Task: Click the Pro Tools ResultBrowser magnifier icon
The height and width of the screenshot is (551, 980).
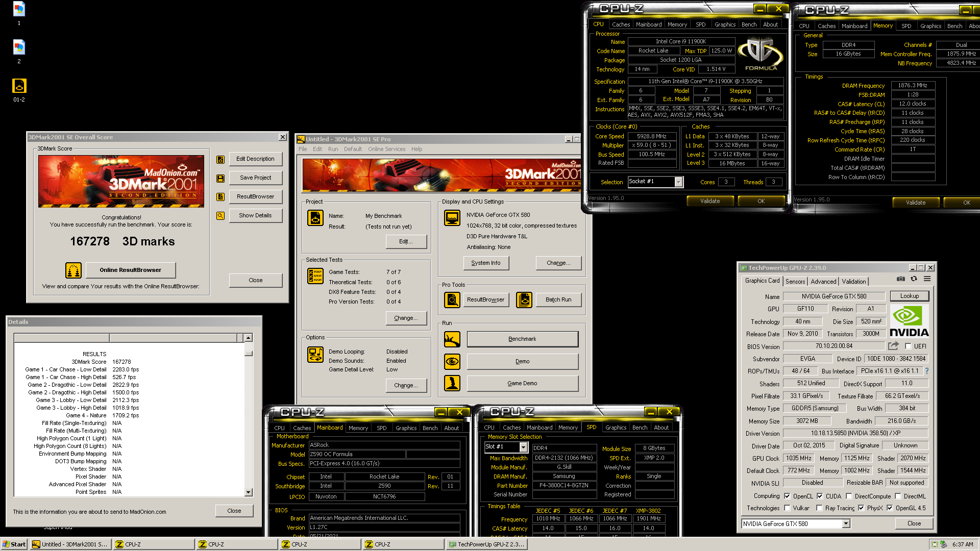Action: coord(452,300)
